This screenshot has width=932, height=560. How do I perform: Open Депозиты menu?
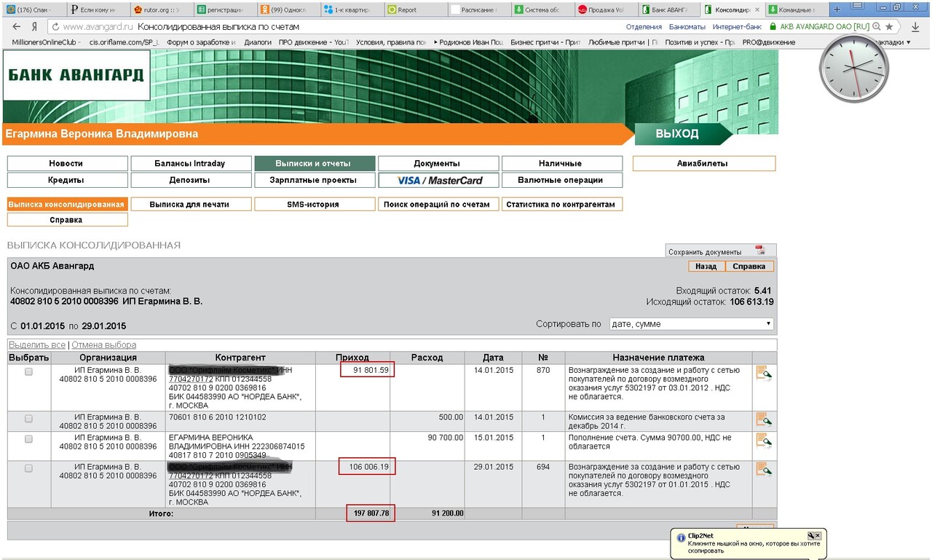click(x=191, y=180)
